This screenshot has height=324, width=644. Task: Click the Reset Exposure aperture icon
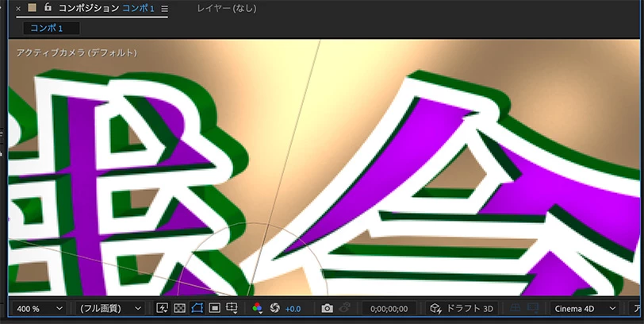(x=274, y=308)
